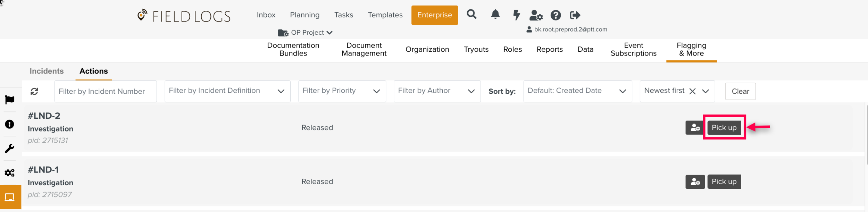Viewport: 868px width, 212px height.
Task: Switch to the Incidents tab
Action: coord(47,71)
